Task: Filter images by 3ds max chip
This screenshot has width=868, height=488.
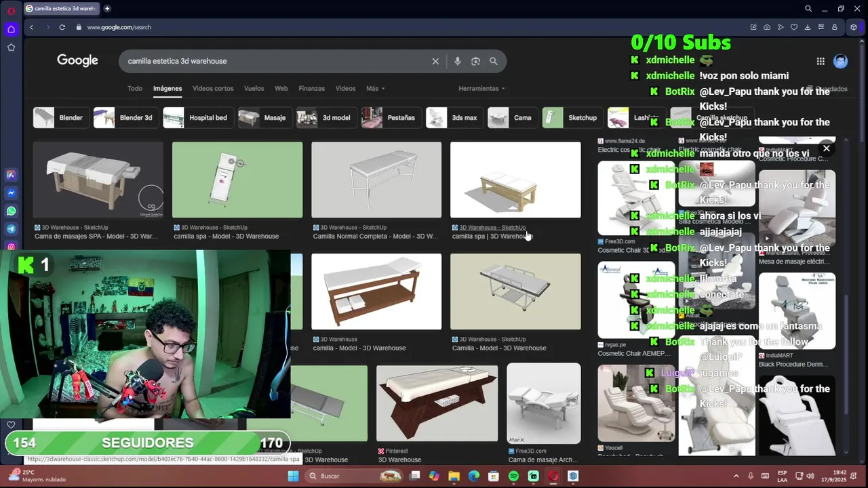Action: point(454,117)
